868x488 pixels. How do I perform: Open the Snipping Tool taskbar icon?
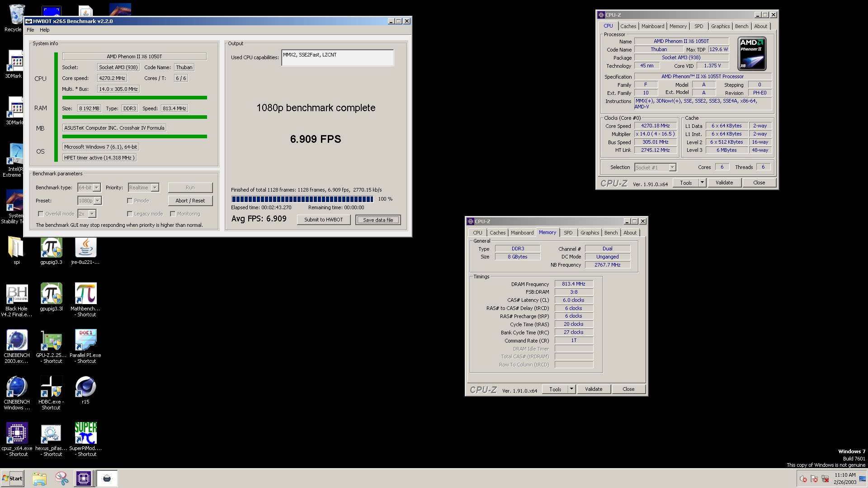(61, 479)
